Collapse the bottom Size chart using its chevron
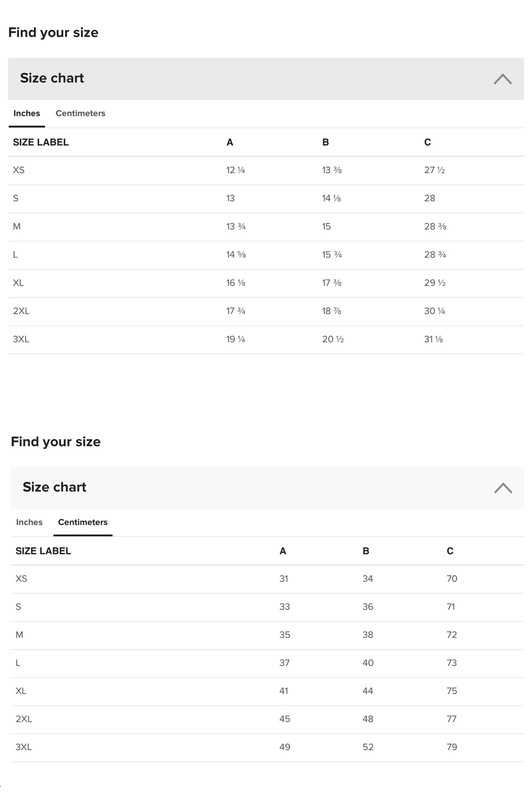This screenshot has width=532, height=809. [503, 488]
